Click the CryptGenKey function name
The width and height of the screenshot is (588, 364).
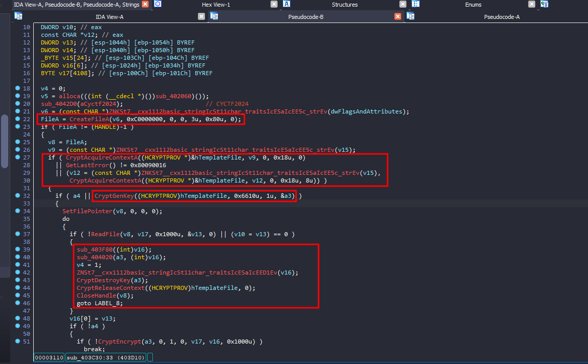click(x=114, y=196)
